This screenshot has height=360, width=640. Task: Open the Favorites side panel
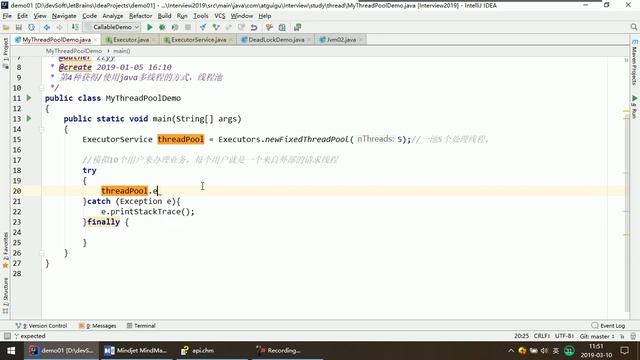pyautogui.click(x=5, y=250)
